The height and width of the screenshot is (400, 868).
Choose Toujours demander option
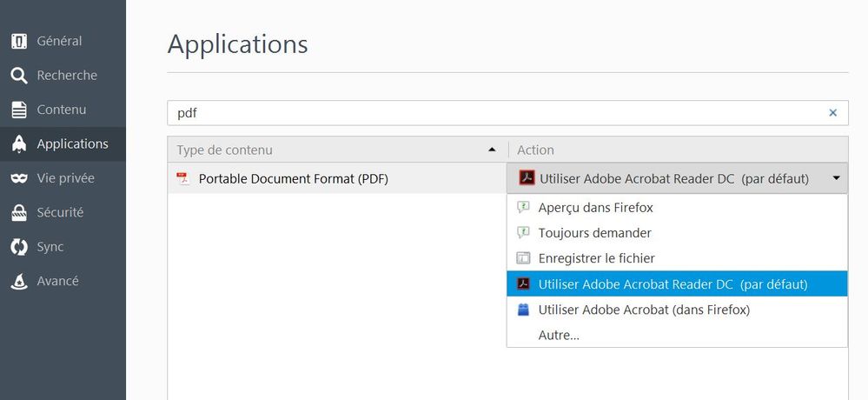[677, 233]
